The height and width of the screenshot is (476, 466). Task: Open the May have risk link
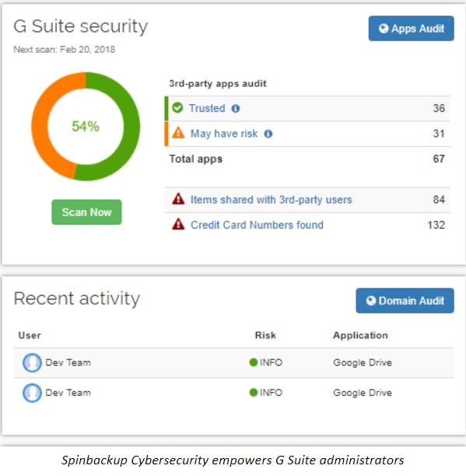(224, 134)
